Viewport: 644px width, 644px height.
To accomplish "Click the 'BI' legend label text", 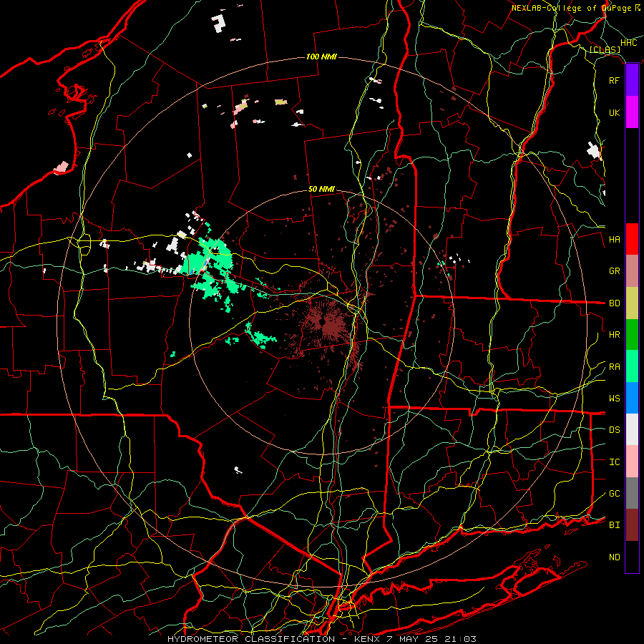I will pos(614,525).
